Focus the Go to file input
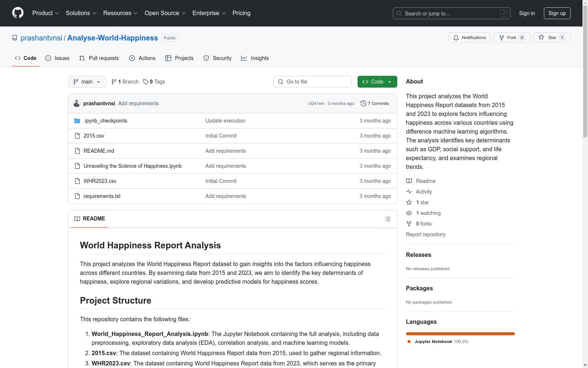Screen dimensions: 588x368 312,82
